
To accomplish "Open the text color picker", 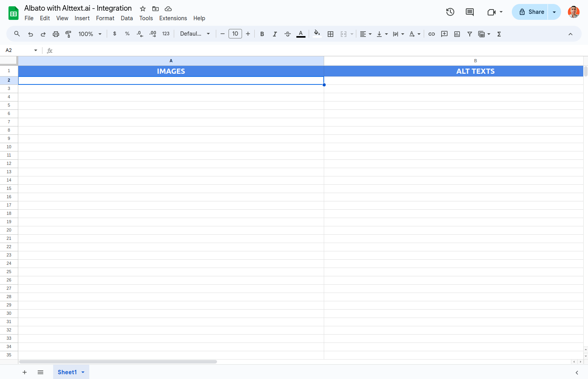I will [x=301, y=34].
